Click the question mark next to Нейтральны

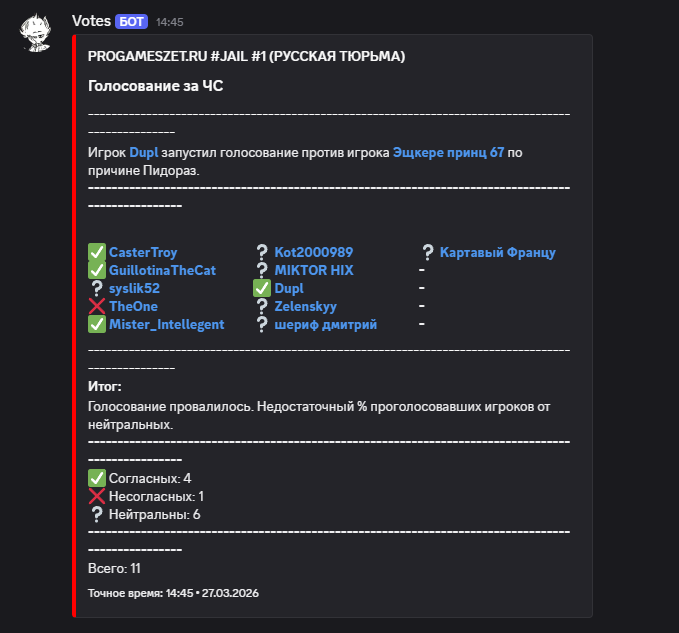click(x=97, y=514)
